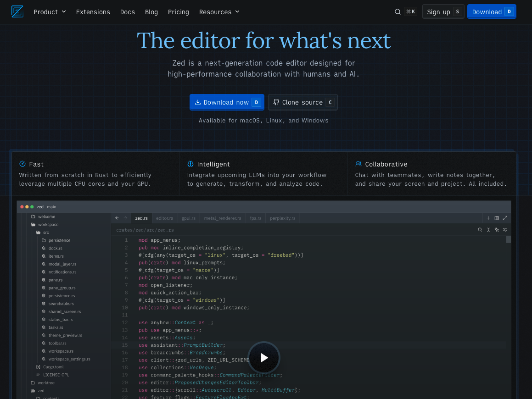Viewport: 532px width, 399px height.
Task: Click the crates/zed/src/zed.rs breadcrumb path
Action: click(145, 230)
